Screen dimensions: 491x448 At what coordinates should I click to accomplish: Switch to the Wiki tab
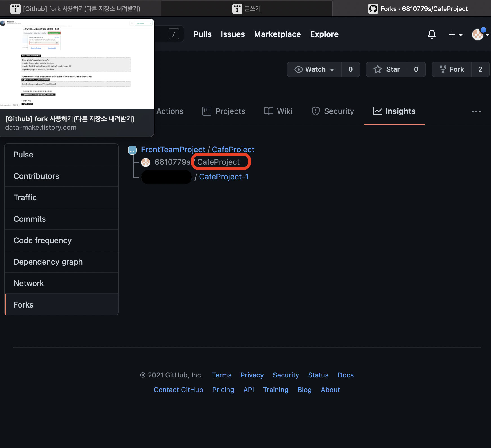click(x=278, y=111)
